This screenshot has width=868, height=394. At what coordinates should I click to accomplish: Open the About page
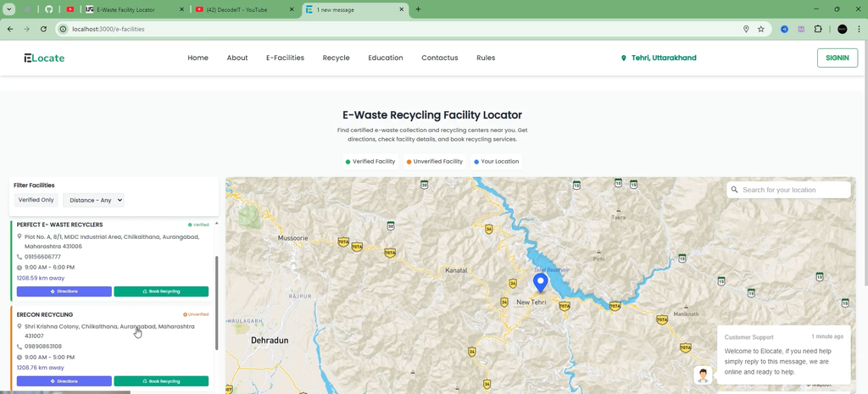[x=237, y=58]
